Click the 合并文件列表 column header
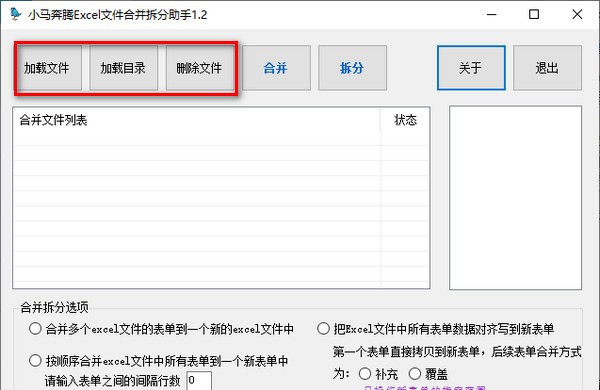This screenshot has height=390, width=600. [x=197, y=120]
